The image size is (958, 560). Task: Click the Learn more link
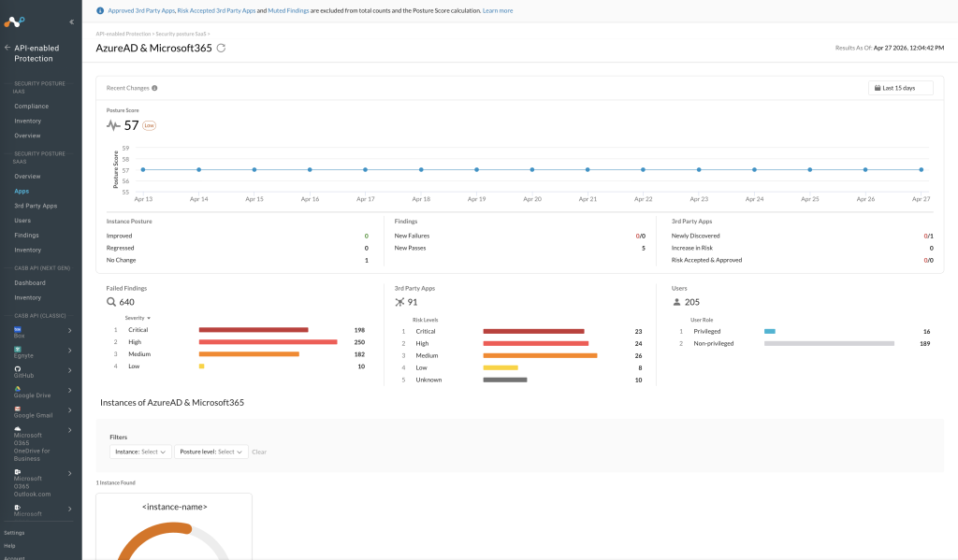(x=498, y=11)
